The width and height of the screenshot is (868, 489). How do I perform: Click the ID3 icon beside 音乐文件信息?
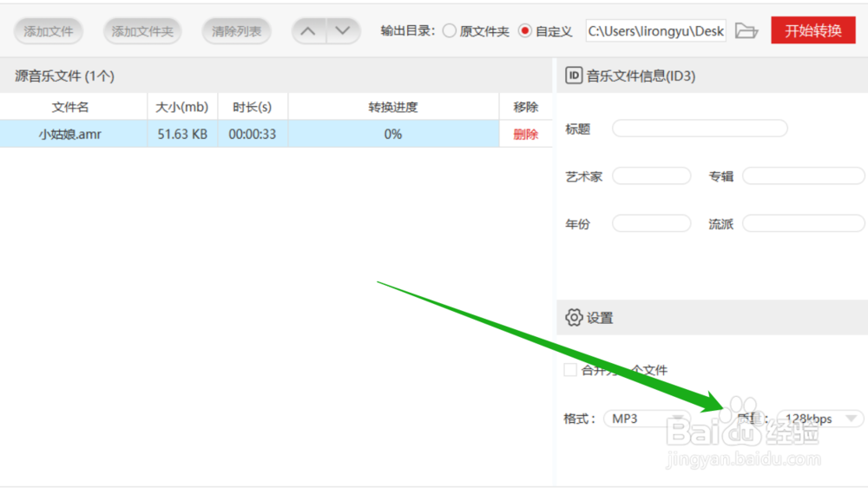(574, 76)
